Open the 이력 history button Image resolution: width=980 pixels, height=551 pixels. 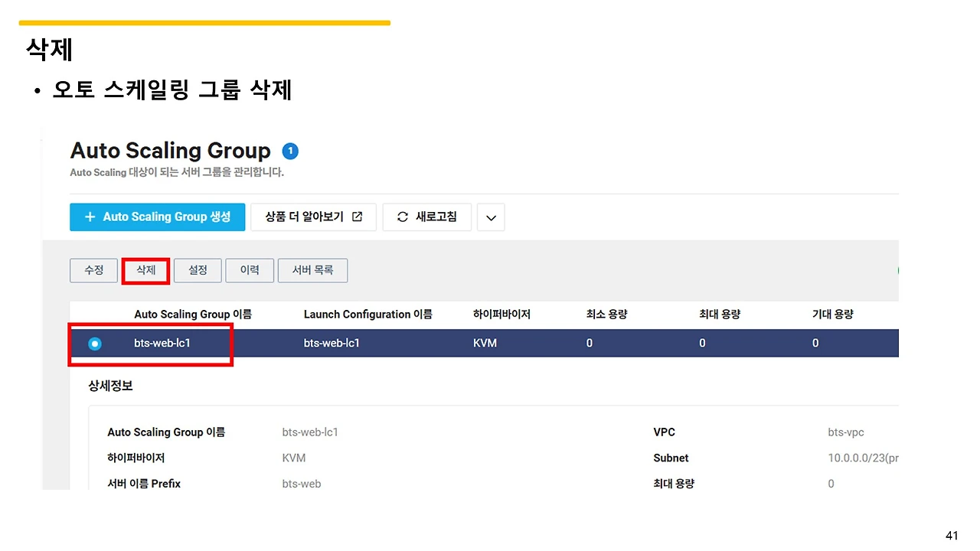250,270
